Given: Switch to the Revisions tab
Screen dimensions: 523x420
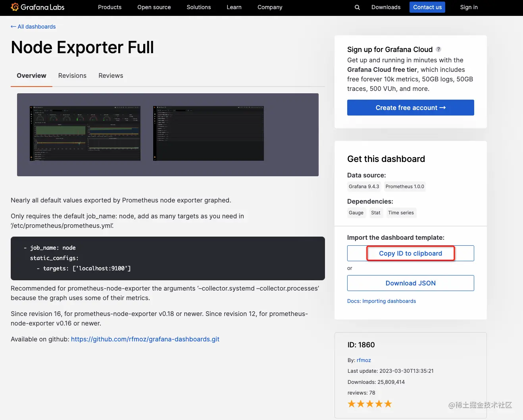Looking at the screenshot, I should [72, 75].
